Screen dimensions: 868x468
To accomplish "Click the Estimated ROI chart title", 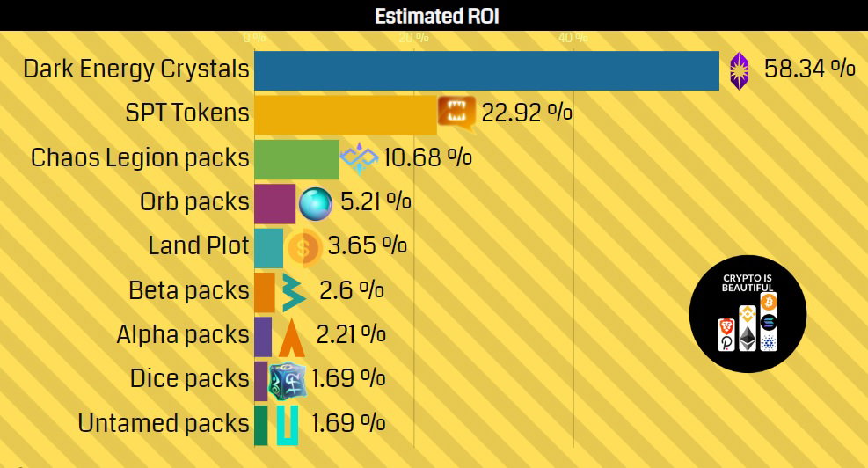I will [x=437, y=16].
